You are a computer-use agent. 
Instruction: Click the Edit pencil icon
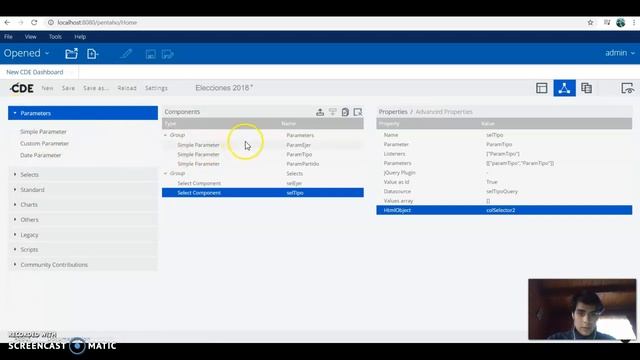pyautogui.click(x=127, y=53)
